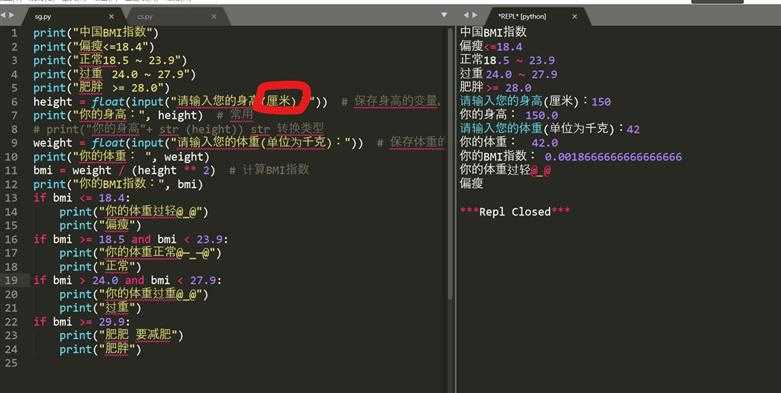The width and height of the screenshot is (781, 393).
Task: Click code line print("偏瘦<=18.4")
Action: coord(94,47)
